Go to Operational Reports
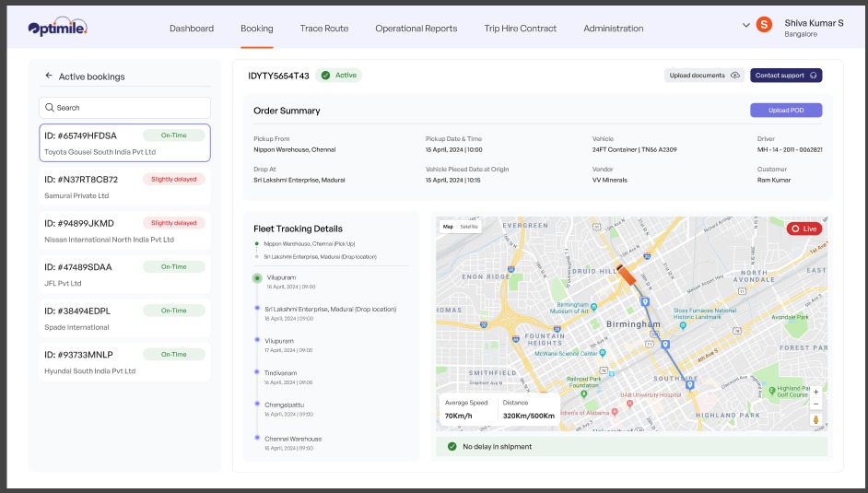The image size is (868, 493). click(416, 29)
